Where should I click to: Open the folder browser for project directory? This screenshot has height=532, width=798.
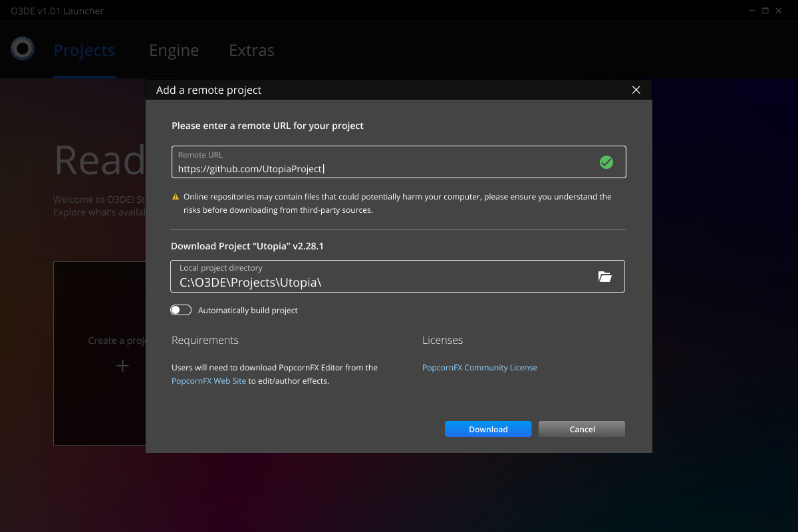(605, 276)
